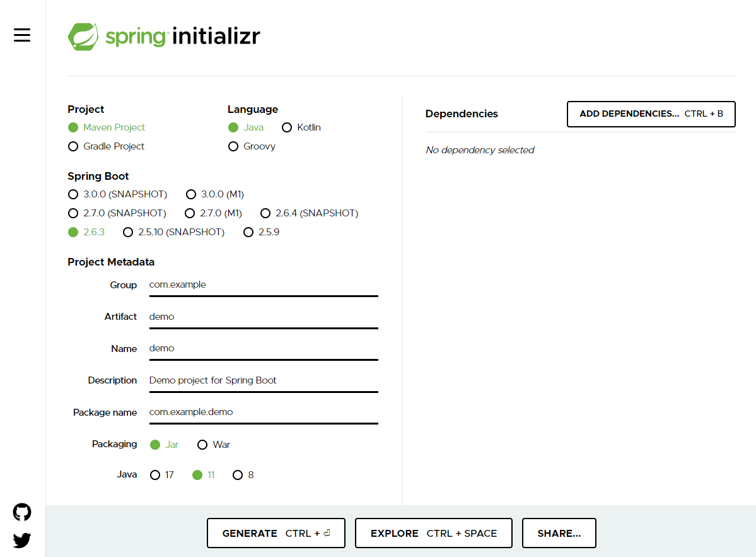Open the GitHub icon link
This screenshot has width=756, height=557.
click(22, 512)
